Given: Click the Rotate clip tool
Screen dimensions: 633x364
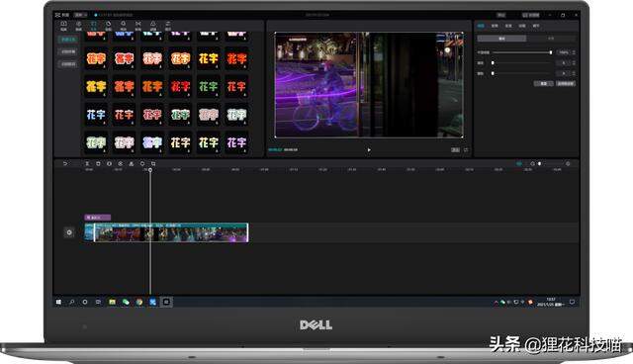Looking at the screenshot, I should point(142,164).
